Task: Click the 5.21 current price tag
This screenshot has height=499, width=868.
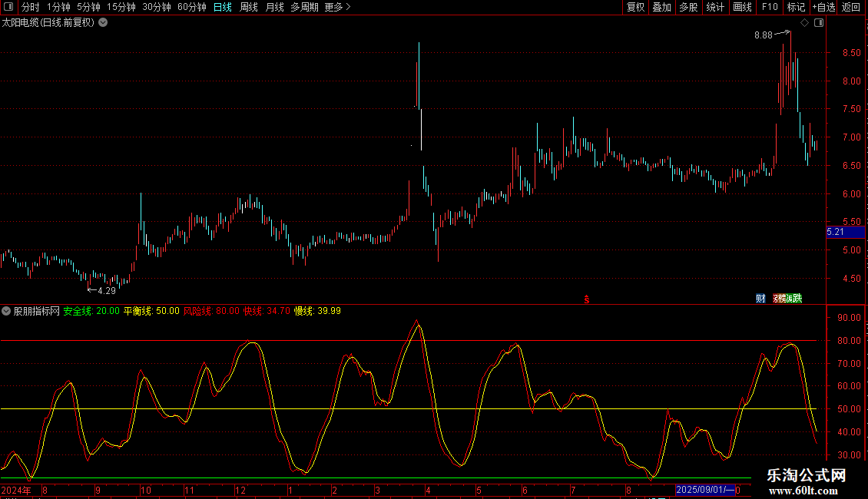Action: point(845,232)
